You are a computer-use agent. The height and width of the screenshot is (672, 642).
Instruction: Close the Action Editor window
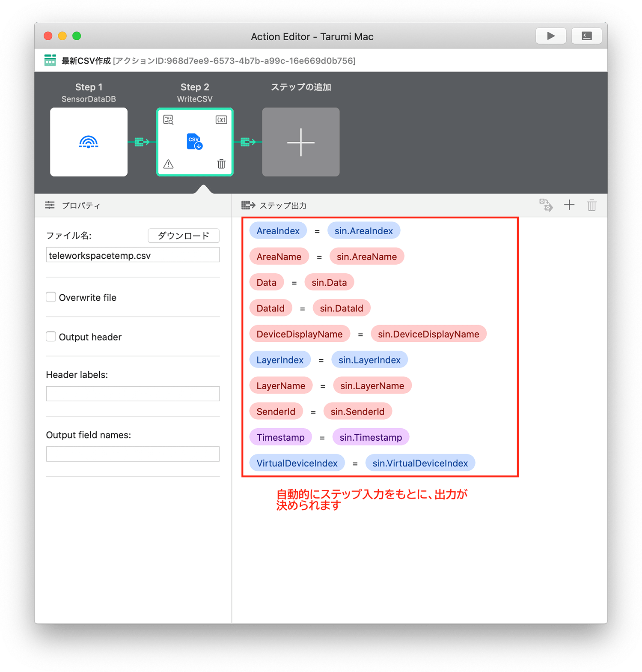click(48, 36)
